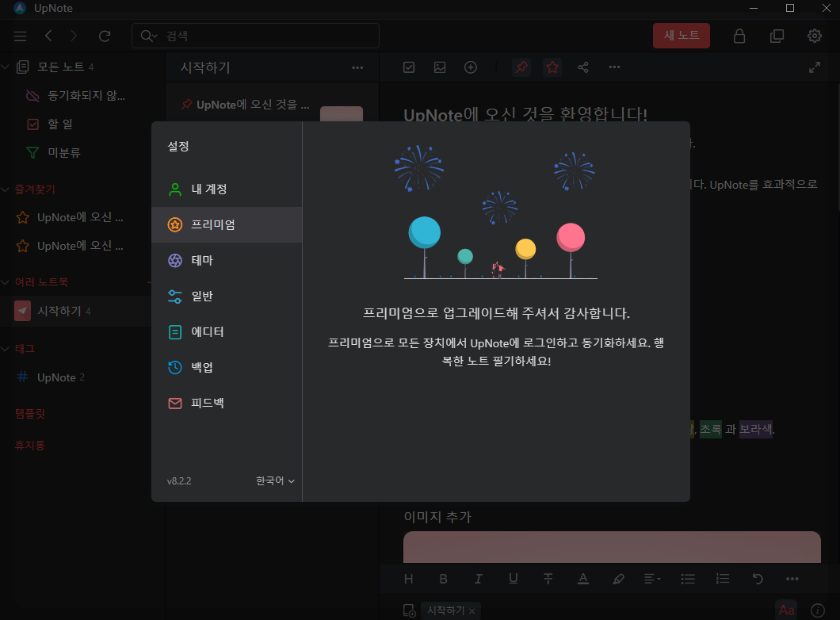The image size is (840, 620).
Task: Open the note more options ellipsis
Action: (x=614, y=67)
